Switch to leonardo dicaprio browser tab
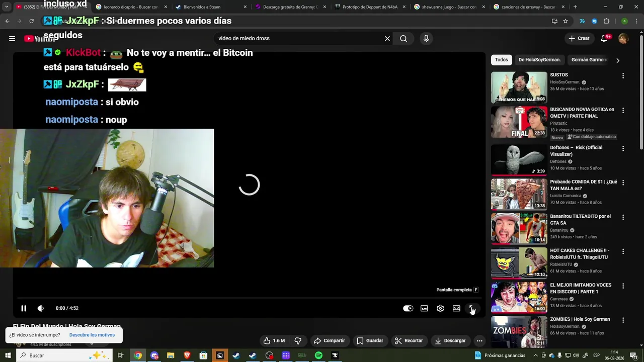 coord(131,7)
